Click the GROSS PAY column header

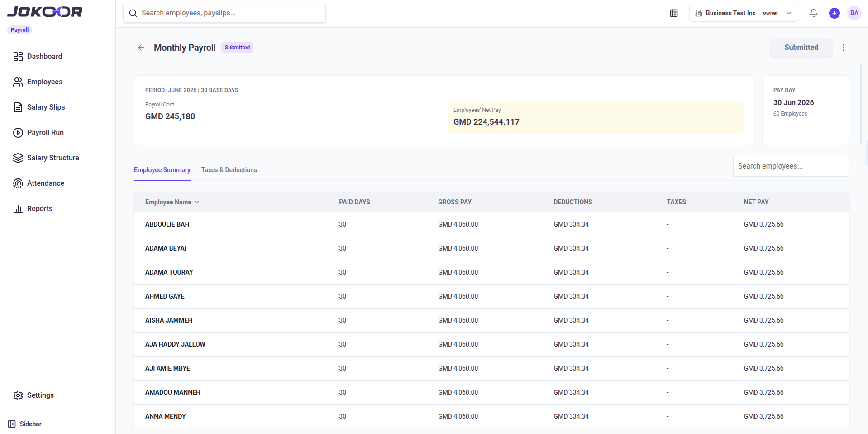point(455,202)
